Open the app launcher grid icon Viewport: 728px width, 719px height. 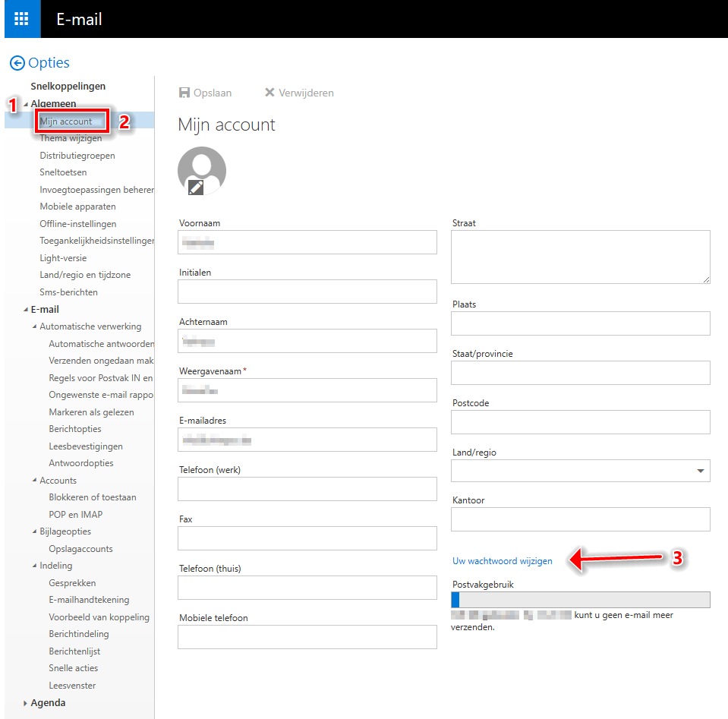pyautogui.click(x=21, y=19)
